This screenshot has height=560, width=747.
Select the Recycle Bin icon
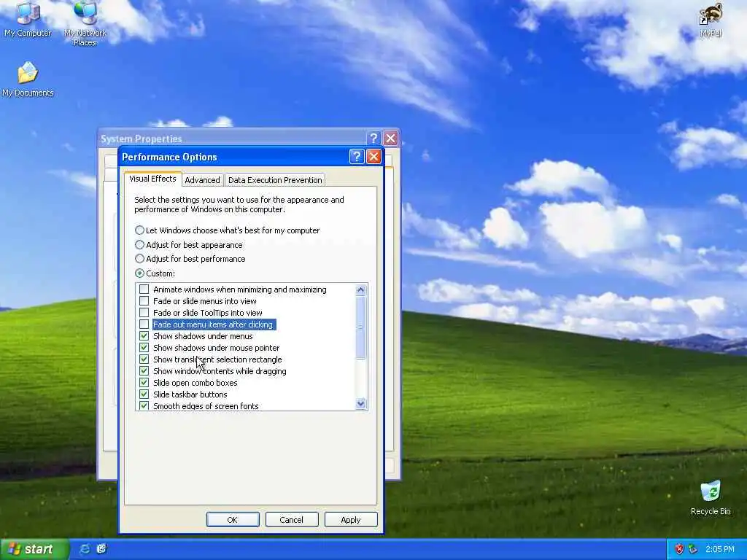[x=711, y=497]
